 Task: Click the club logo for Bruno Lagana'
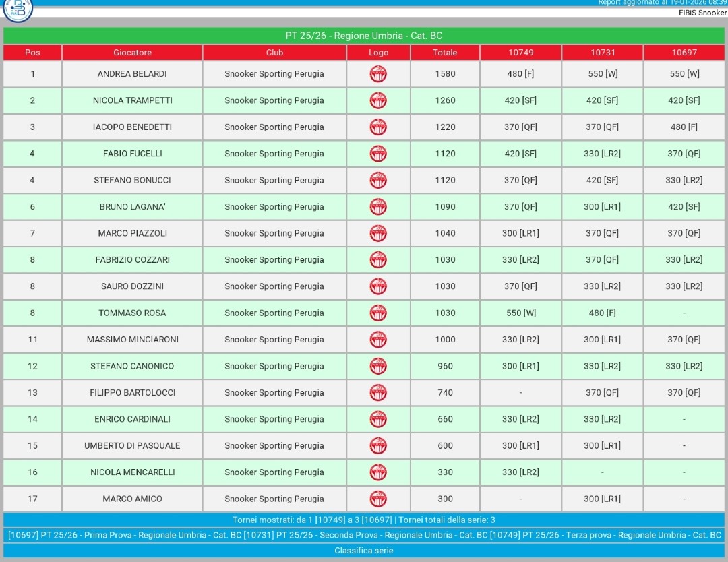(378, 207)
